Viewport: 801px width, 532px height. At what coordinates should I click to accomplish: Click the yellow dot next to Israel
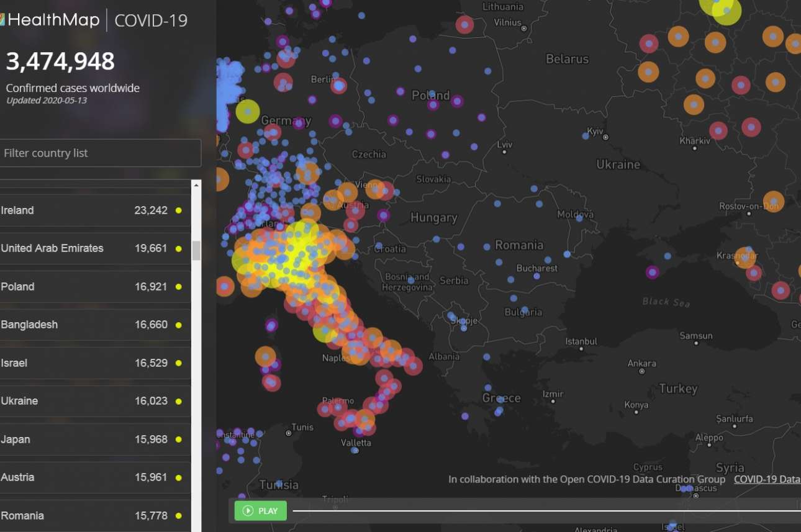[x=179, y=363]
